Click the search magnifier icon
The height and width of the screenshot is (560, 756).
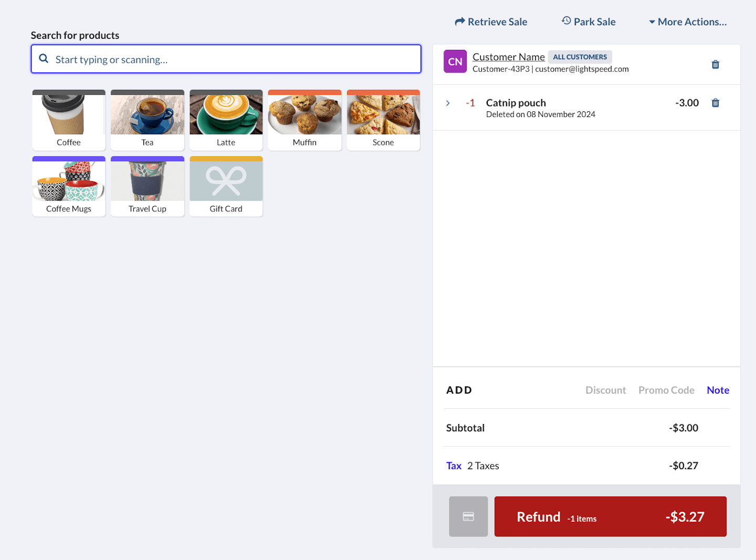pos(44,59)
